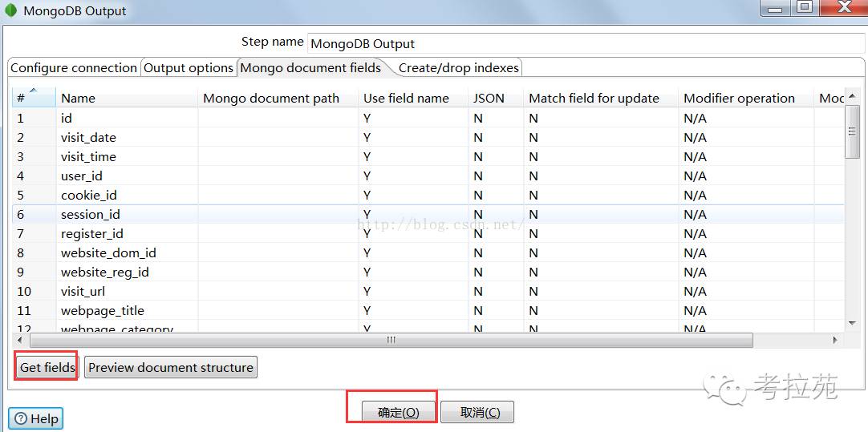Select the register_id name cell
This screenshot has height=432, width=868.
click(127, 233)
